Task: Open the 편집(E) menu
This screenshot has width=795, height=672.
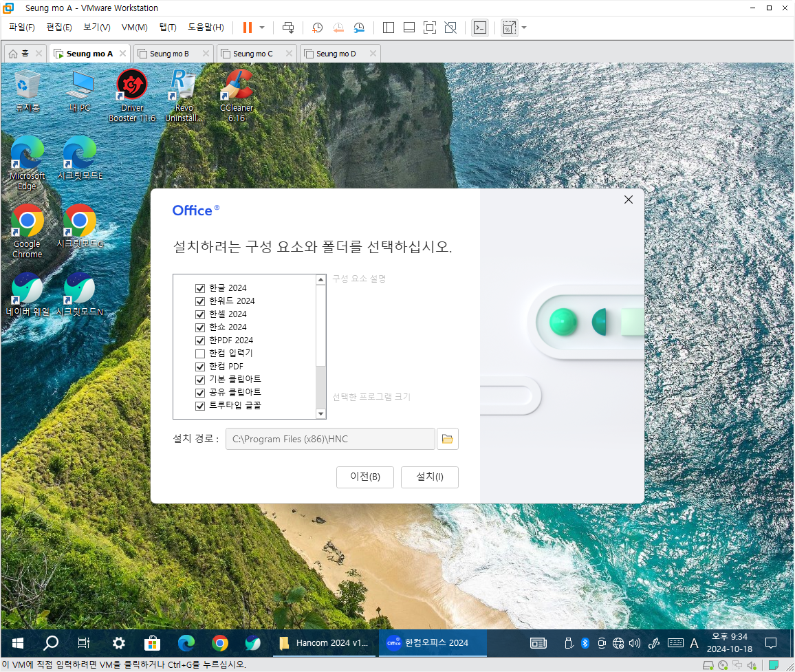Action: point(59,28)
